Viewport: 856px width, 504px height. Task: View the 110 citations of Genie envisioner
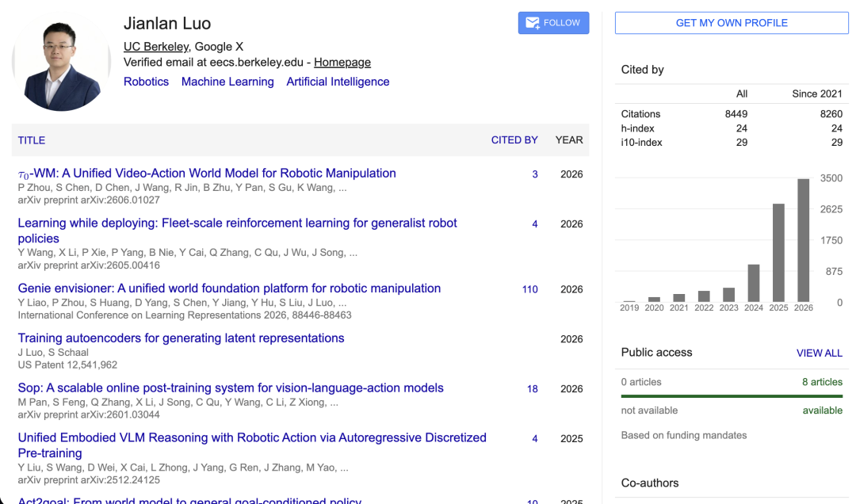530,289
